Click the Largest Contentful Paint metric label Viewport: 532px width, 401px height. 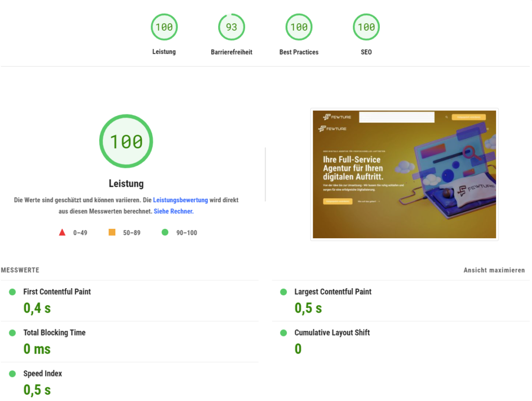point(333,292)
